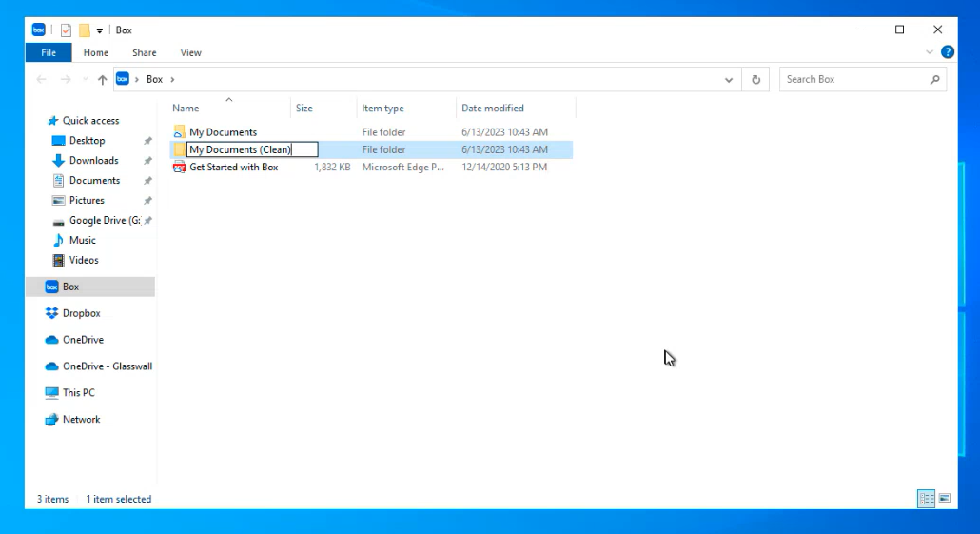The height and width of the screenshot is (534, 980).
Task: Expand the ribbon with the chevron
Action: pos(930,52)
